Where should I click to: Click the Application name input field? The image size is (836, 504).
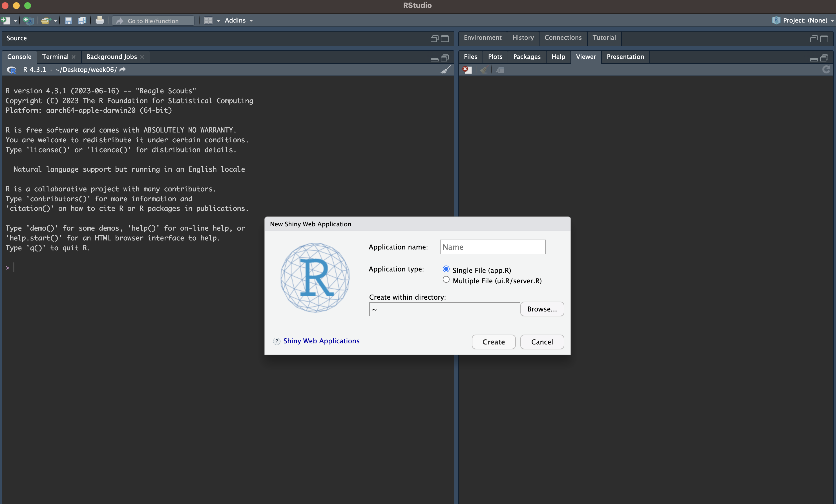(x=493, y=247)
